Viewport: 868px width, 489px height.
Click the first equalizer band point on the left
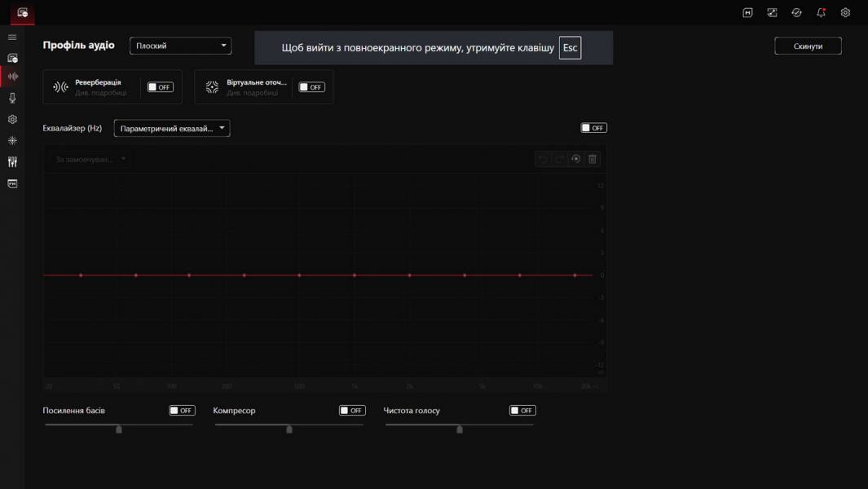pyautogui.click(x=81, y=275)
